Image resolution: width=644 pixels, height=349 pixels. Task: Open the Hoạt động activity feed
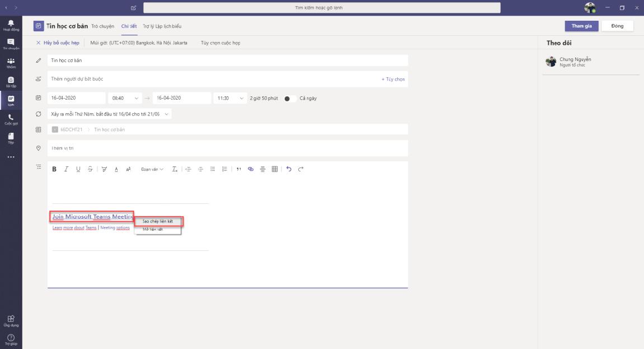(11, 25)
